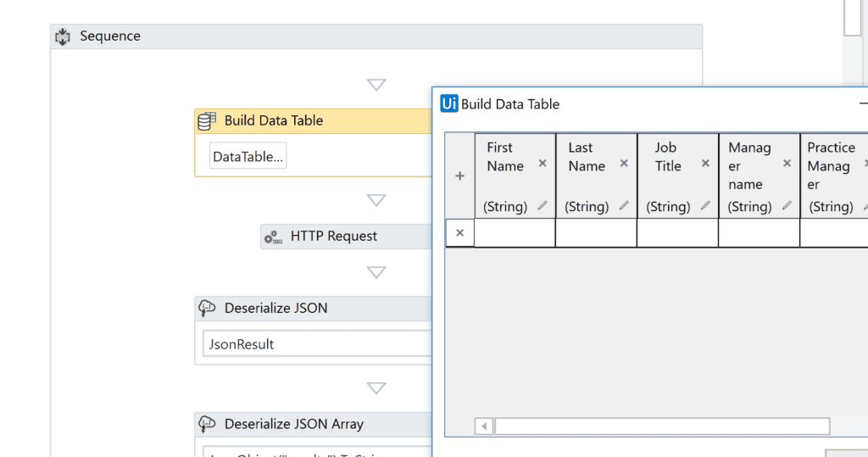Click the empty cell under Job Title
Screen dimensions: 868x457
coord(677,232)
